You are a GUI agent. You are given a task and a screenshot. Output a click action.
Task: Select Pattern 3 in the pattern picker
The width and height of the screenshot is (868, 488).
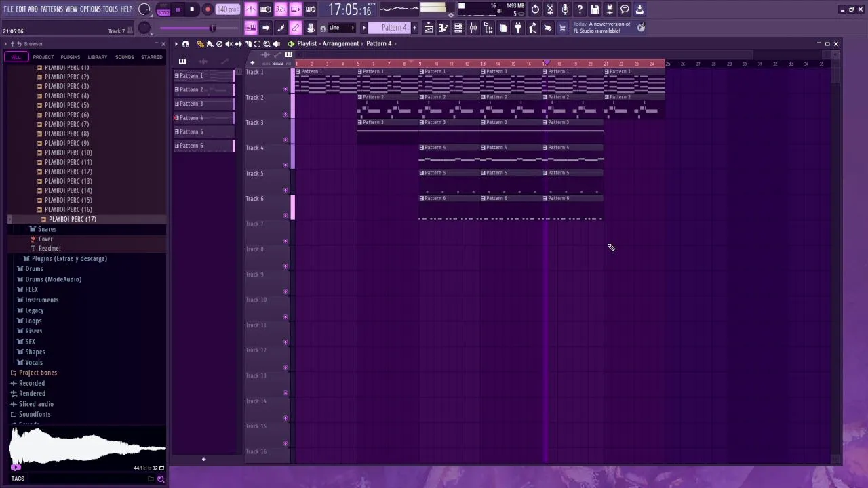[203, 104]
